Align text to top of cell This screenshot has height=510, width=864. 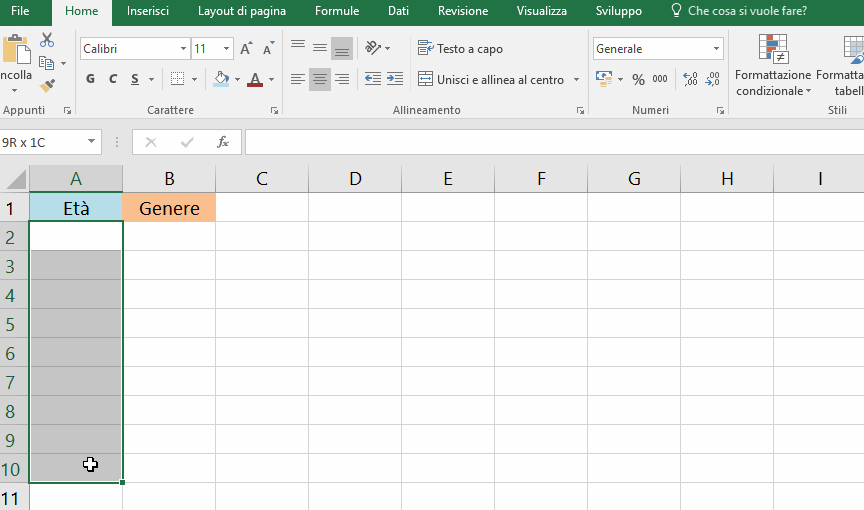(298, 48)
